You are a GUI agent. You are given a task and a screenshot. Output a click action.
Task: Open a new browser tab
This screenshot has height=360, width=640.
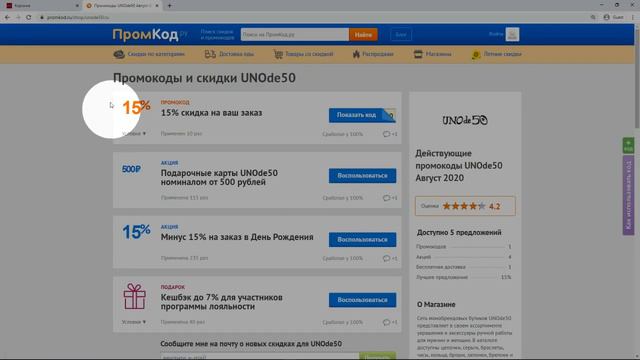[169, 6]
